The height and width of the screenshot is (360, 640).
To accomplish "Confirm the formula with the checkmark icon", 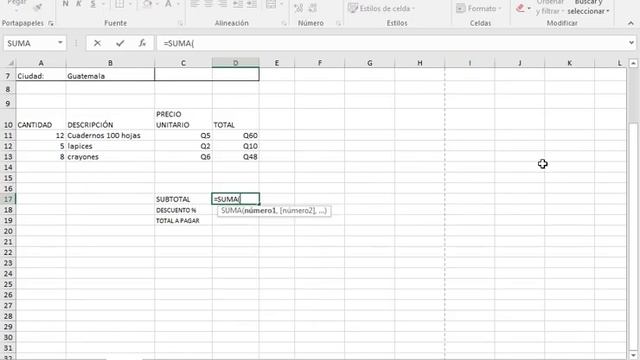I will (120, 43).
